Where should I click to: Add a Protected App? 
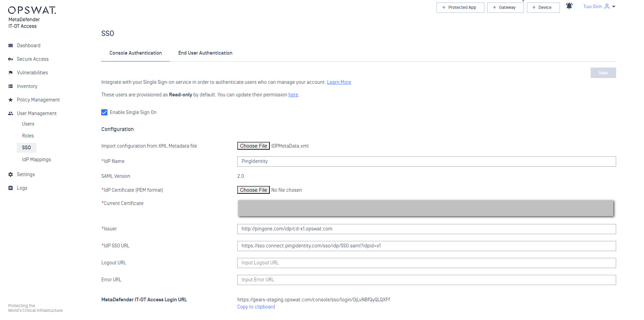[460, 7]
